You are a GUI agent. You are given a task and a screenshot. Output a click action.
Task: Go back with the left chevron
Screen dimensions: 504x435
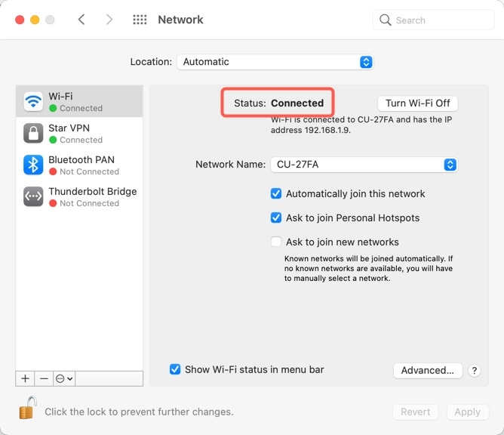(82, 20)
